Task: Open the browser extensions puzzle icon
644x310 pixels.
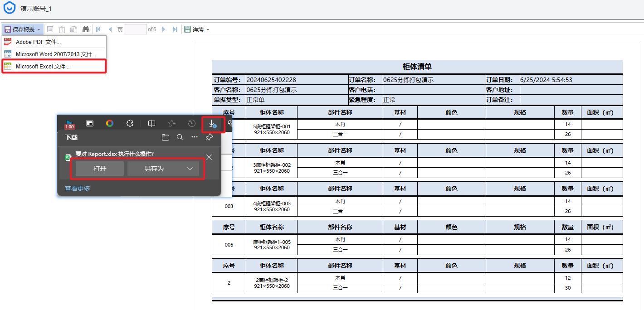Action: (x=130, y=123)
